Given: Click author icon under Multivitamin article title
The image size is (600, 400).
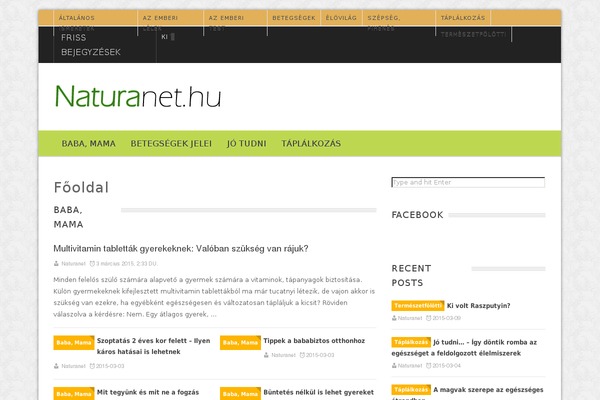Looking at the screenshot, I should (56, 263).
